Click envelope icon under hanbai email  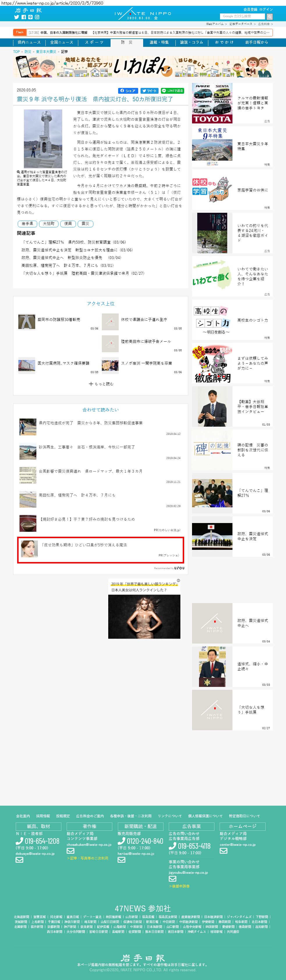pyautogui.click(x=121, y=860)
